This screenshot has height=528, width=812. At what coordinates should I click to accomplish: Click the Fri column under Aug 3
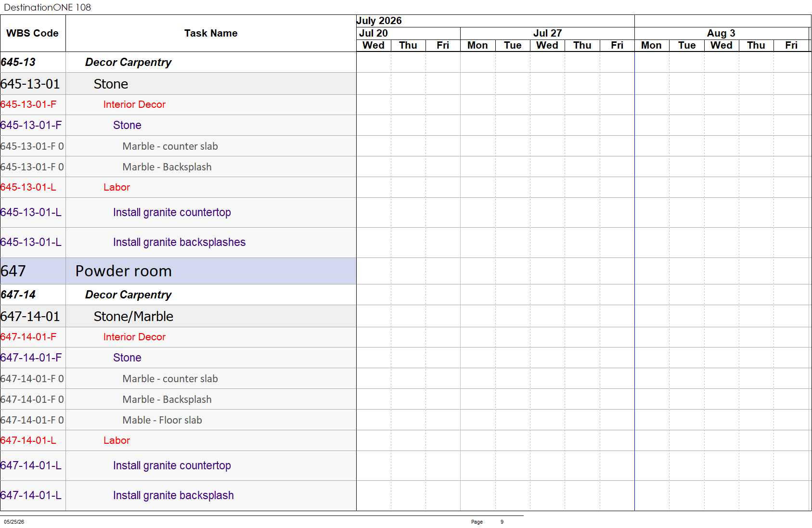791,45
